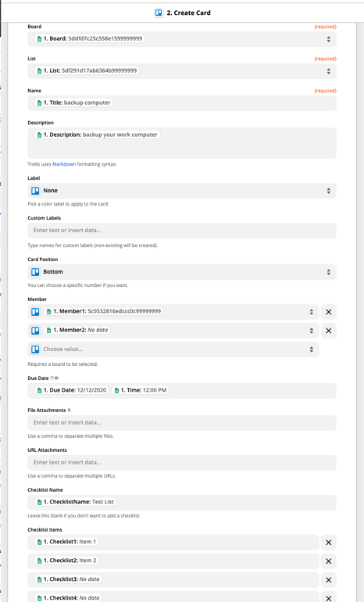The image size is (364, 602).
Task: Delete the Checklist1 Item 1 row
Action: pyautogui.click(x=328, y=543)
